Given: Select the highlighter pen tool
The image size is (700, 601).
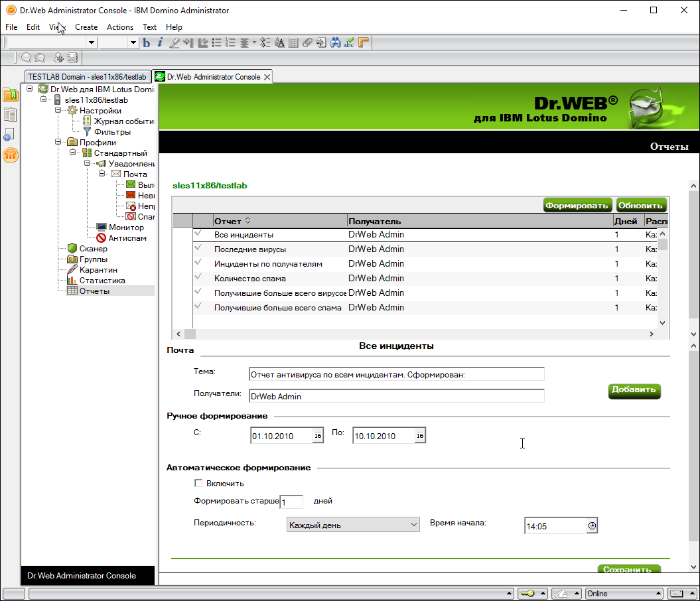Looking at the screenshot, I should (174, 43).
